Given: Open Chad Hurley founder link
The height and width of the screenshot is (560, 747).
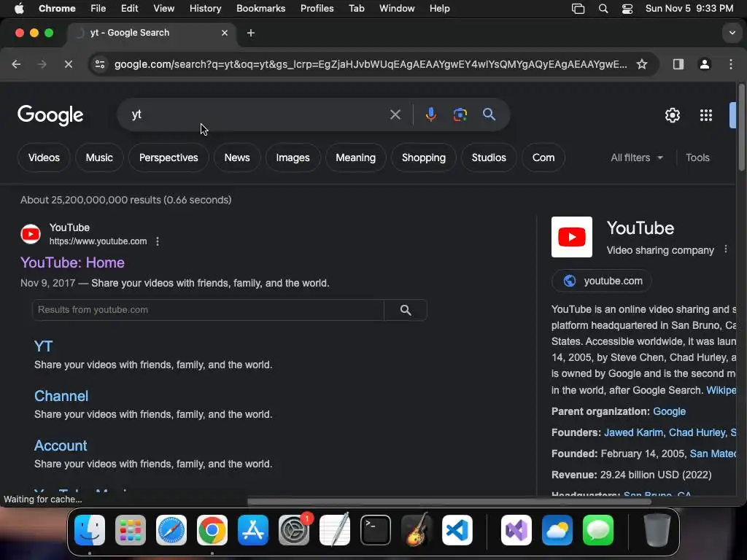Looking at the screenshot, I should (x=697, y=432).
